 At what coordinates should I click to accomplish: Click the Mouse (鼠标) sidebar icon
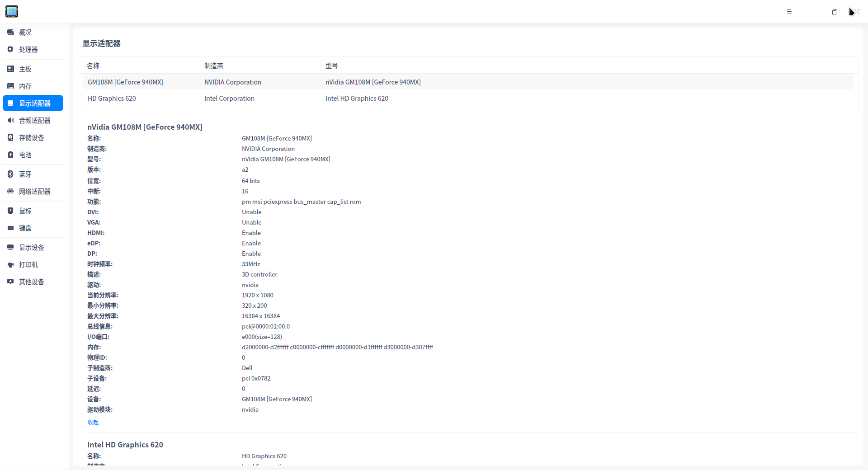[10, 211]
